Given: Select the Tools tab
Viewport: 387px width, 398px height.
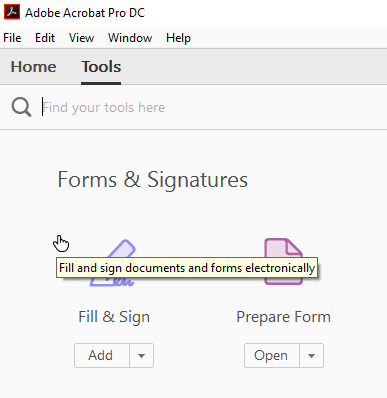Looking at the screenshot, I should pyautogui.click(x=101, y=67).
